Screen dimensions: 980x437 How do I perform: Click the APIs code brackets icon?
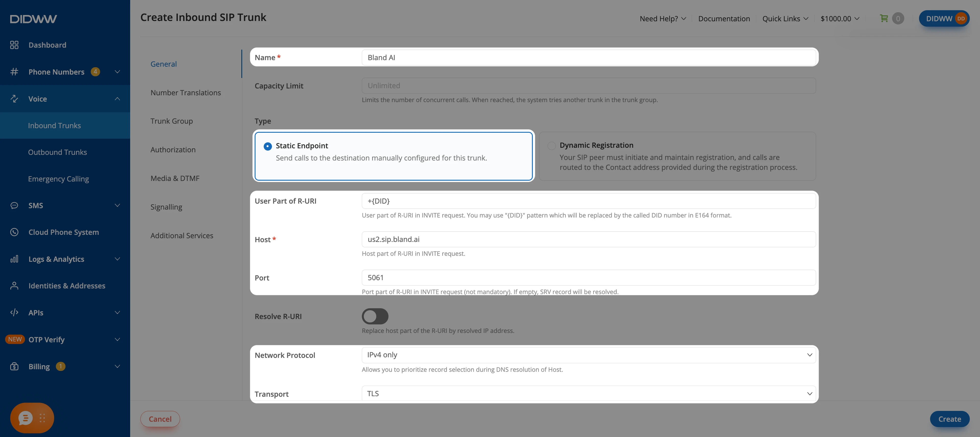point(14,312)
